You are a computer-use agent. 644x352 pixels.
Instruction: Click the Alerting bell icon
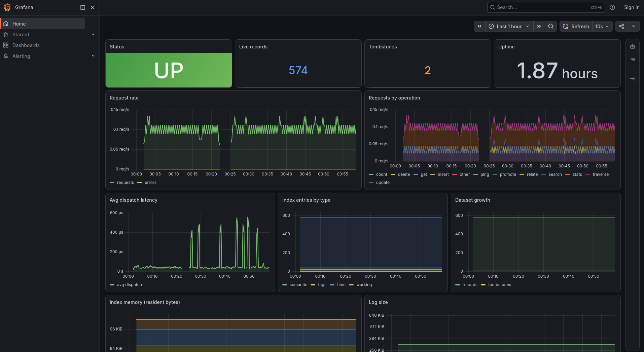6,56
